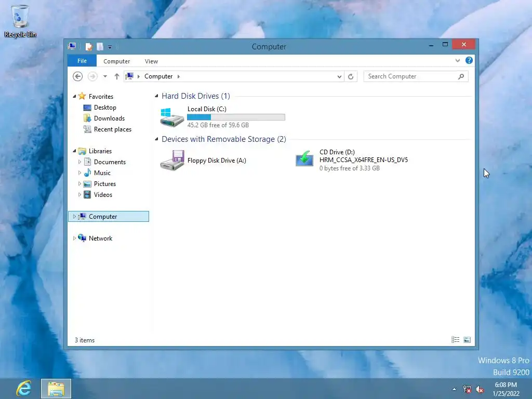
Task: Expand the Music library node
Action: [79, 172]
